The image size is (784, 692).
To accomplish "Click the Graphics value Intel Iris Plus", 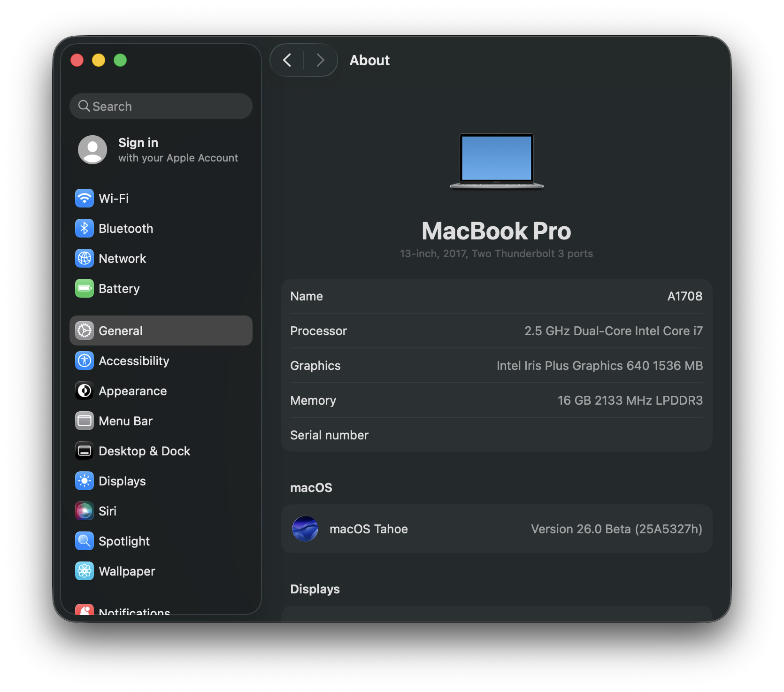I will (x=600, y=366).
